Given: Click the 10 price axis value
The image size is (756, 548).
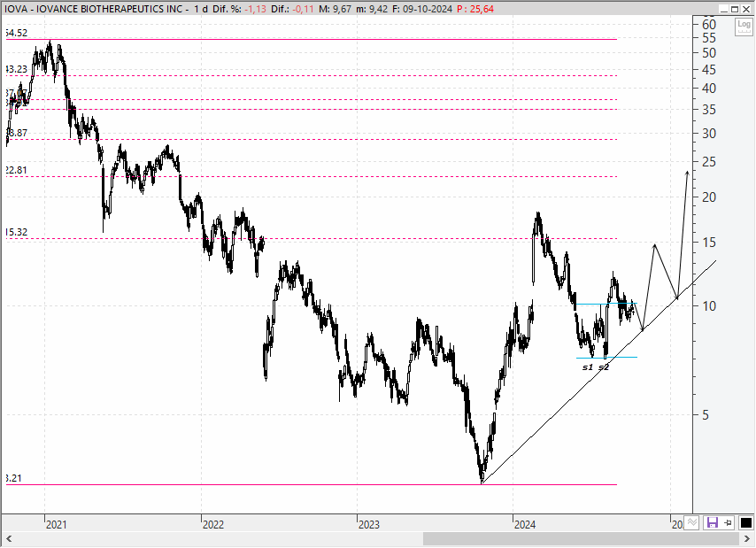Looking at the screenshot, I should [x=709, y=305].
